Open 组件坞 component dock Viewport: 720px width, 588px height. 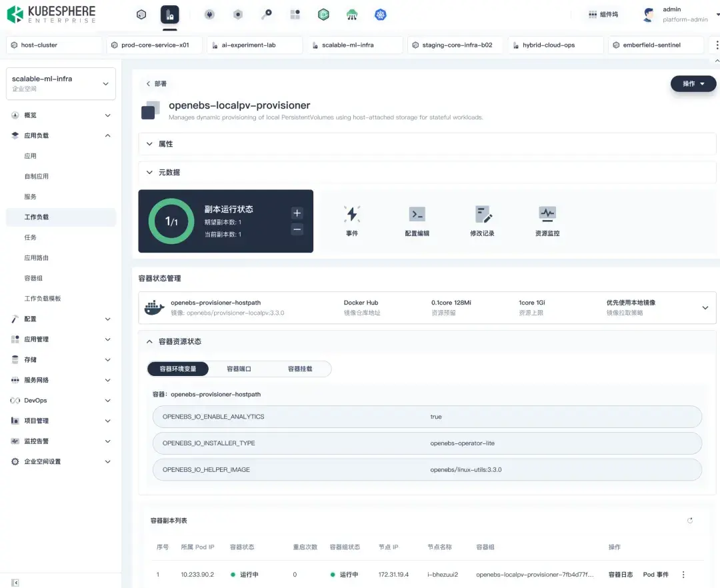(603, 15)
